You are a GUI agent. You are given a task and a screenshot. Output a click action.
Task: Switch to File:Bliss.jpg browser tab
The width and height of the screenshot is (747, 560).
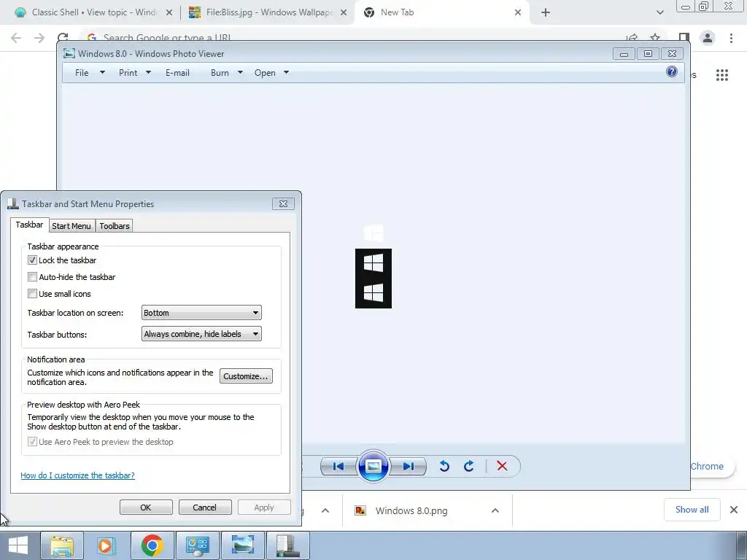click(267, 12)
